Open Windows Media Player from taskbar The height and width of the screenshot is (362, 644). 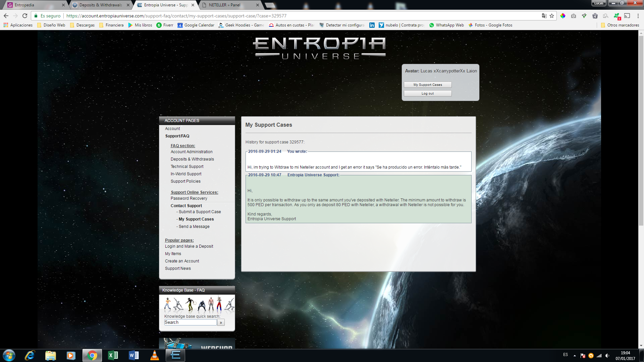[71, 356]
